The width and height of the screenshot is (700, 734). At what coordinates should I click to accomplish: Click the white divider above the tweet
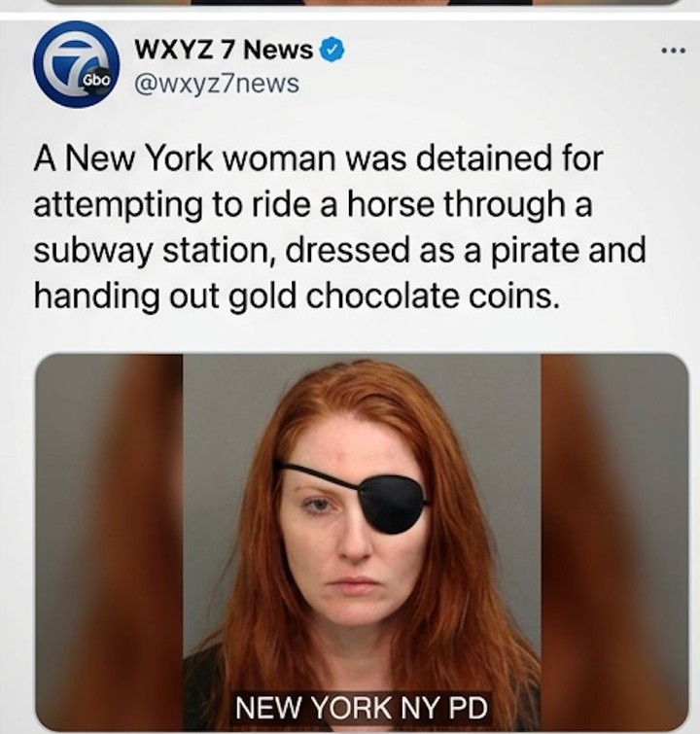point(350,15)
